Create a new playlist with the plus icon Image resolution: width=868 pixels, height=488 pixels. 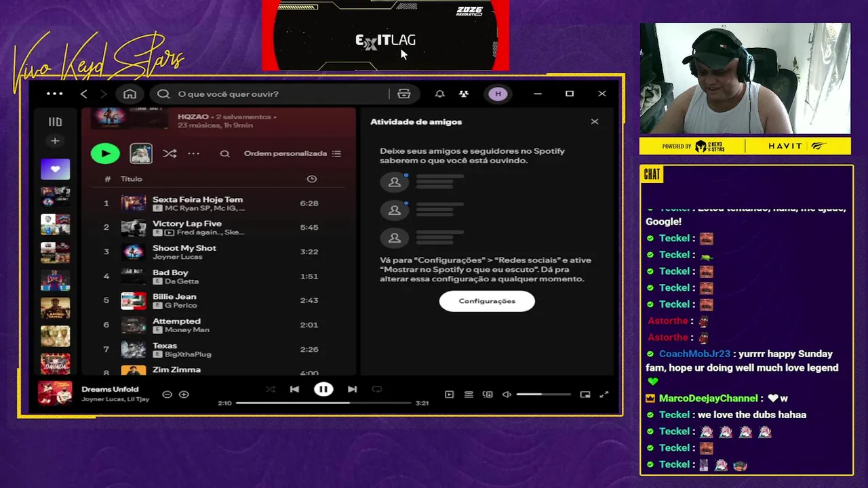click(x=55, y=141)
